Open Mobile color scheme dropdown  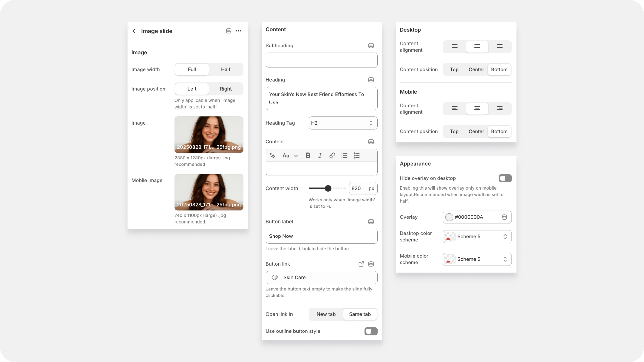click(x=477, y=259)
